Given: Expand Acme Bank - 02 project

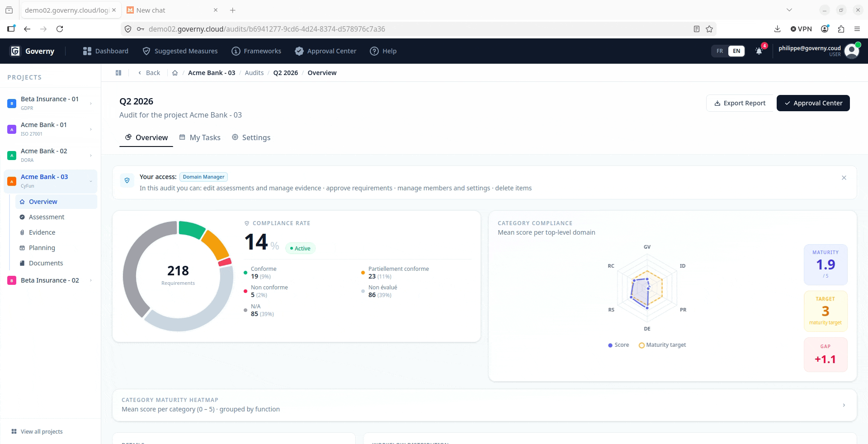Looking at the screenshot, I should coord(91,156).
